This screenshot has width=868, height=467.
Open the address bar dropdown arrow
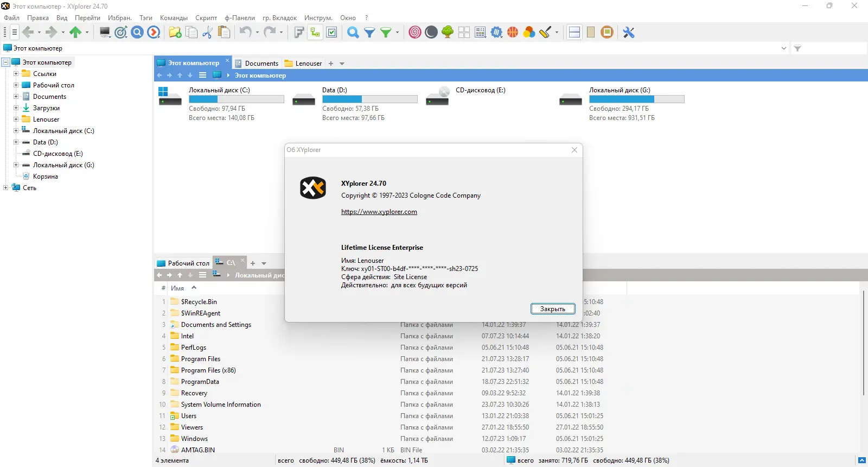pyautogui.click(x=784, y=48)
